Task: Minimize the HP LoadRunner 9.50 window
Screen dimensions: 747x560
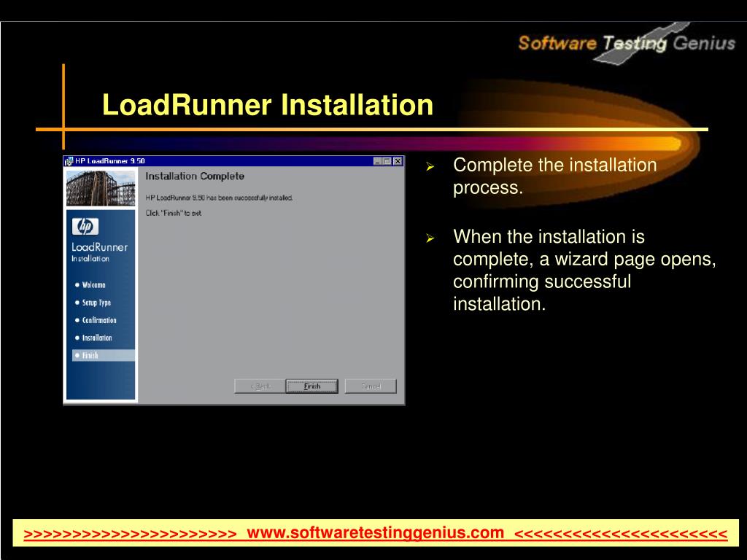Action: tap(377, 161)
